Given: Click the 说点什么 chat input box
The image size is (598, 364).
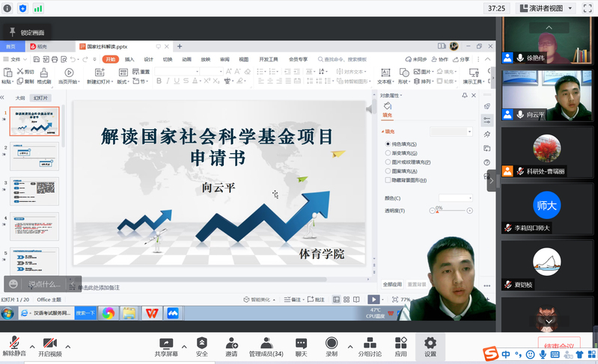Looking at the screenshot, I should (45, 284).
